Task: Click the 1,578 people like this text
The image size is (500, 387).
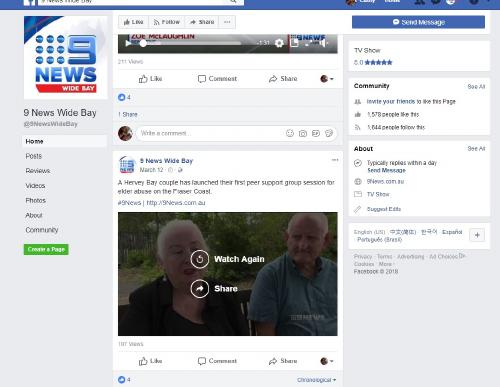Action: (x=393, y=114)
